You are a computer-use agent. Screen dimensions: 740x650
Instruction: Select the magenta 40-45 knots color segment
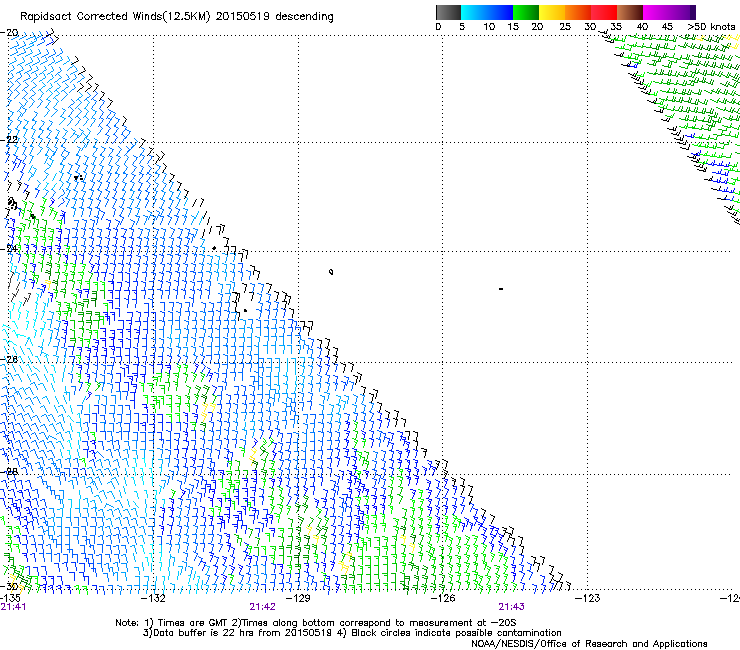click(x=656, y=12)
